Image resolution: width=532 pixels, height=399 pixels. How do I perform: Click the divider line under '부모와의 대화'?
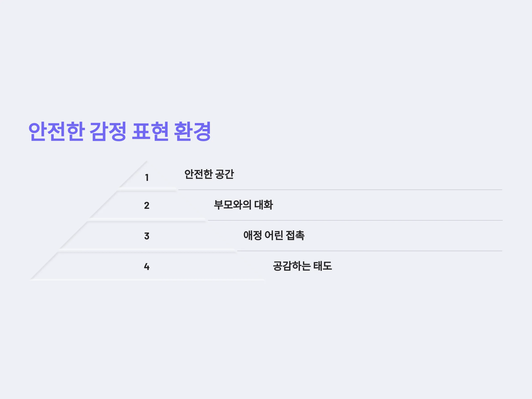[x=355, y=220]
